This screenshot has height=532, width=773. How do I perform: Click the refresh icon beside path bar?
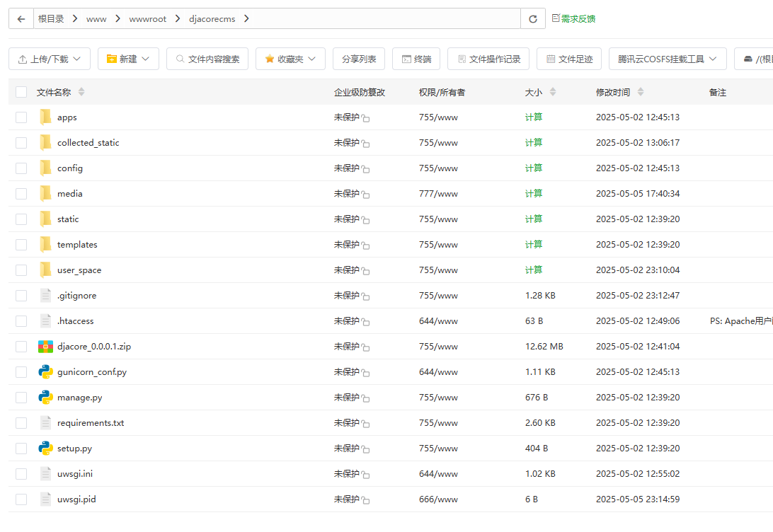pos(532,19)
